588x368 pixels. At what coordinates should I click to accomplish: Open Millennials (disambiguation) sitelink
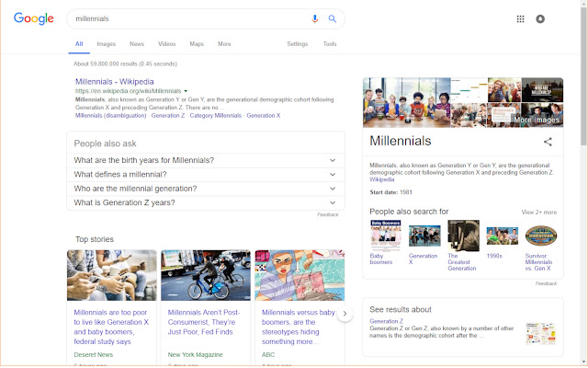(x=110, y=115)
